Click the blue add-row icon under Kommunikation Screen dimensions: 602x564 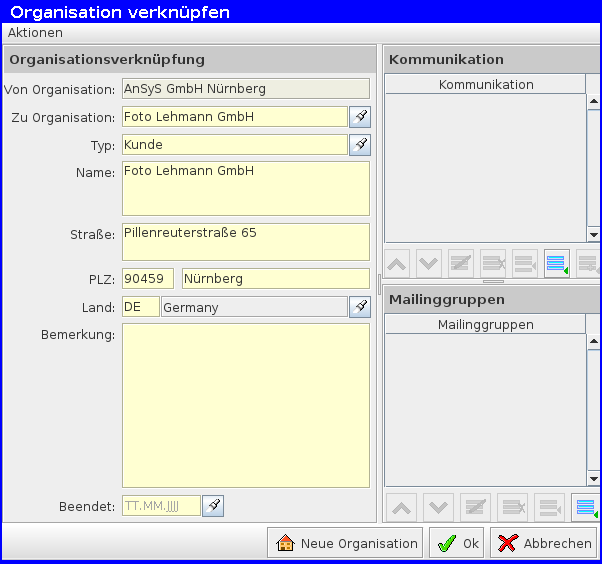557,265
